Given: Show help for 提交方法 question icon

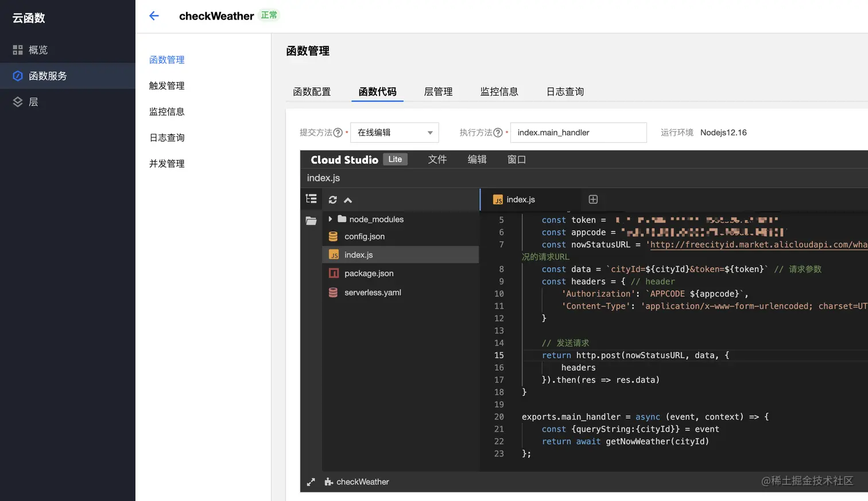Looking at the screenshot, I should coord(338,133).
